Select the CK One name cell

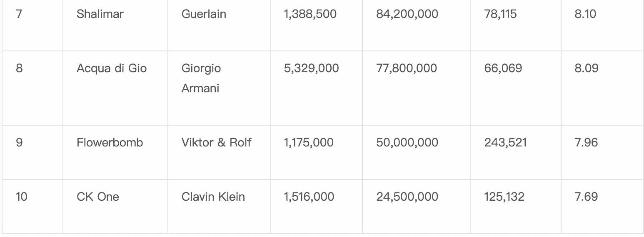pos(115,207)
